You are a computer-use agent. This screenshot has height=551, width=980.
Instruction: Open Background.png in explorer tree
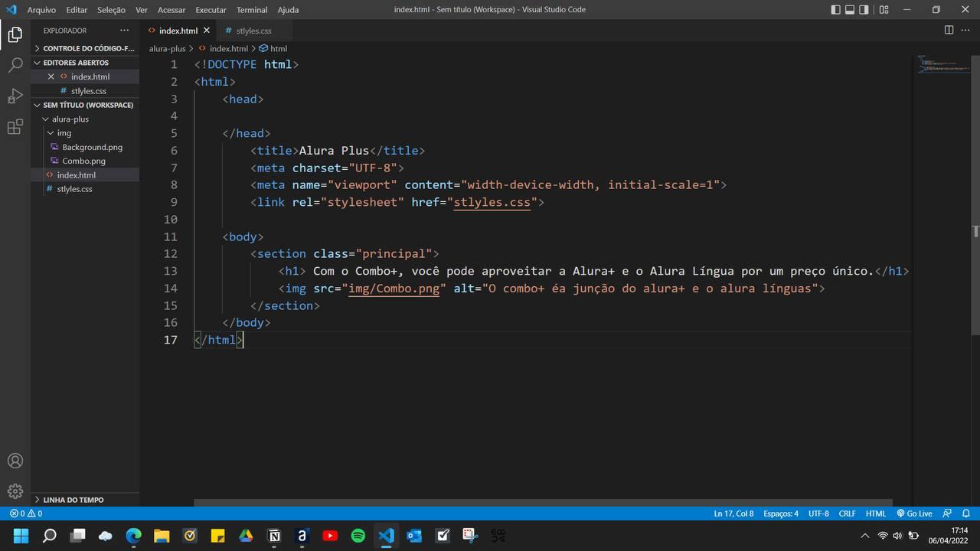[x=84, y=147]
